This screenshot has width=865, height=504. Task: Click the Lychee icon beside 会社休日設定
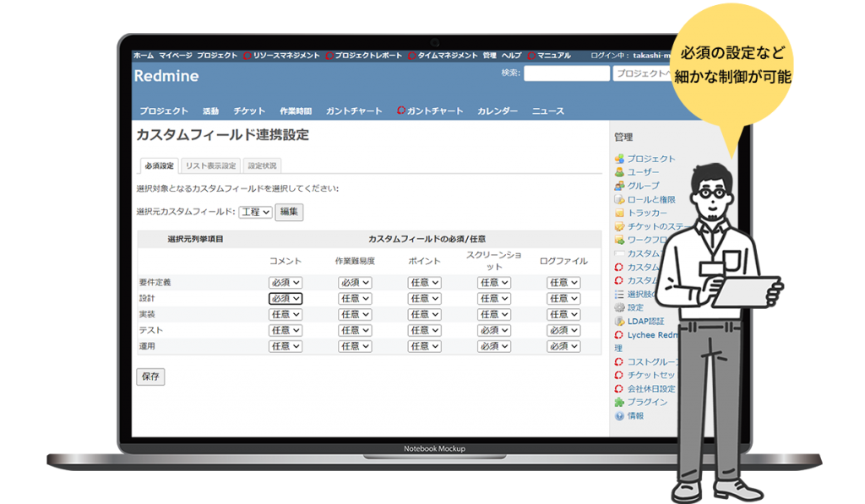tap(619, 388)
